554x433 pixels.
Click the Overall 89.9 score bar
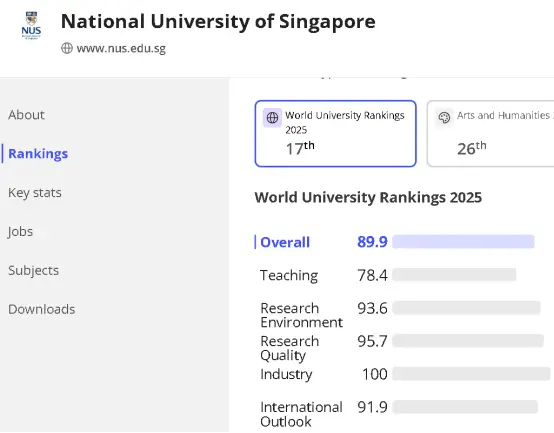463,242
